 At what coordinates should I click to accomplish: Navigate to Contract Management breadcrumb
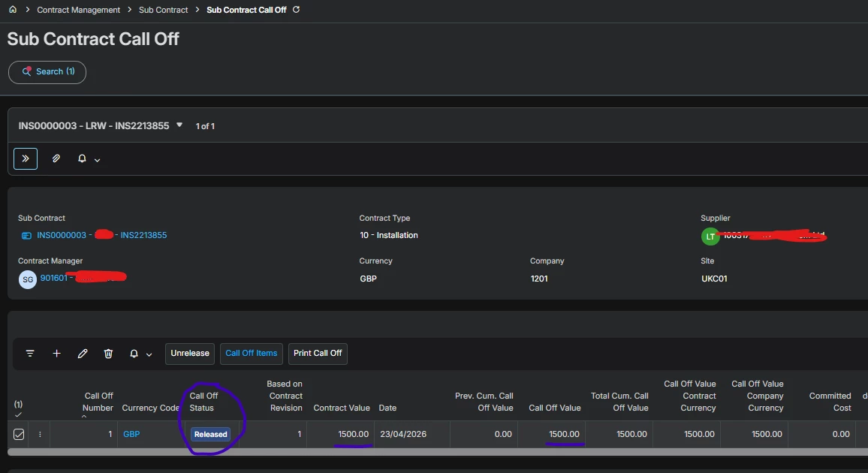coord(78,10)
